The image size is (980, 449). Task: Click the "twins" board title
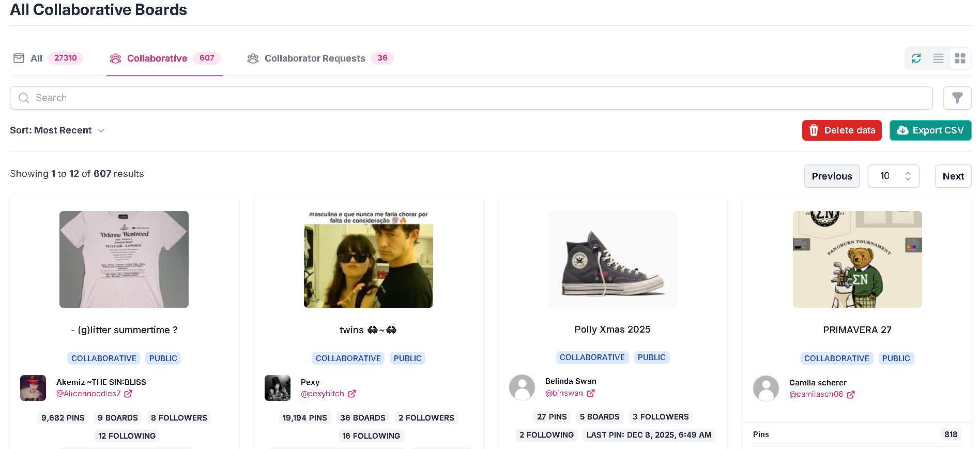(368, 330)
